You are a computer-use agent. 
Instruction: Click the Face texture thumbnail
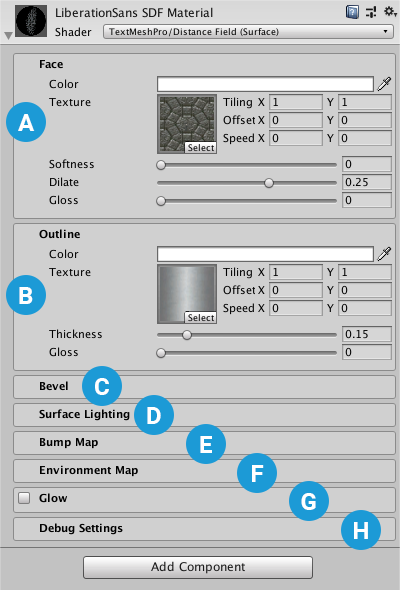coord(187,124)
